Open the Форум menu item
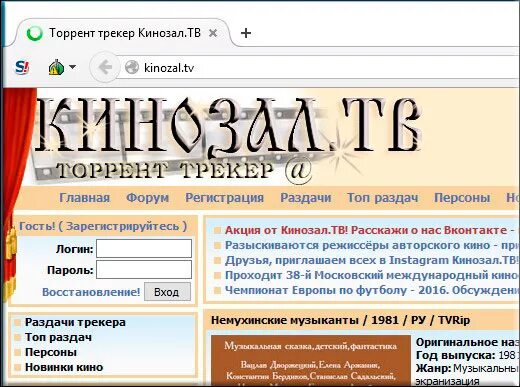Screen dimensions: 520x387 pos(147,198)
